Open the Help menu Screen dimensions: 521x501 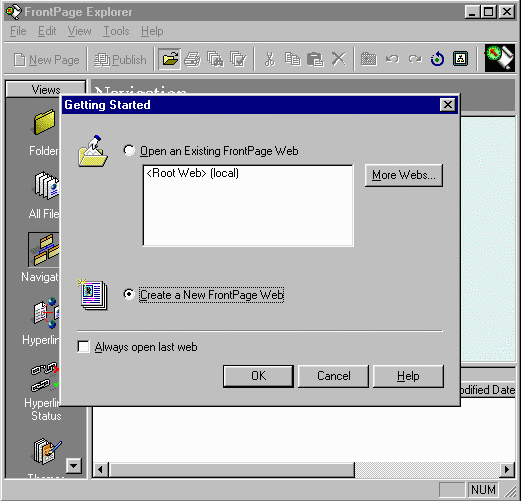pyautogui.click(x=152, y=31)
